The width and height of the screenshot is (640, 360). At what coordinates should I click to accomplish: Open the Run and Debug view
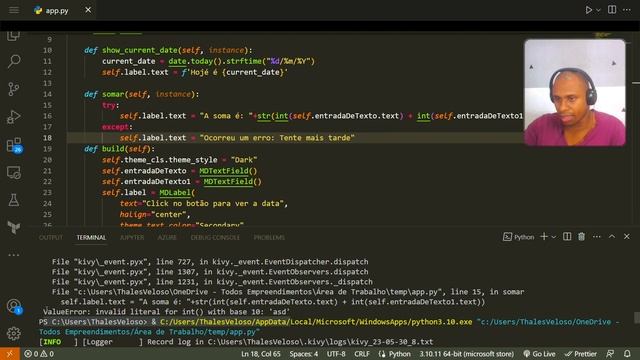pyautogui.click(x=14, y=117)
